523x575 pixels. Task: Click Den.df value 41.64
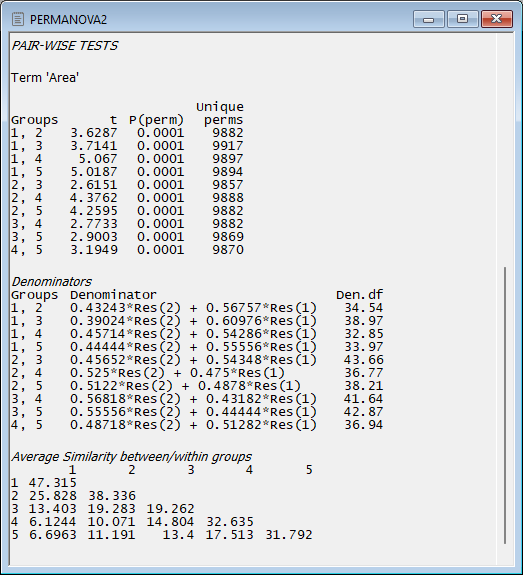363,399
